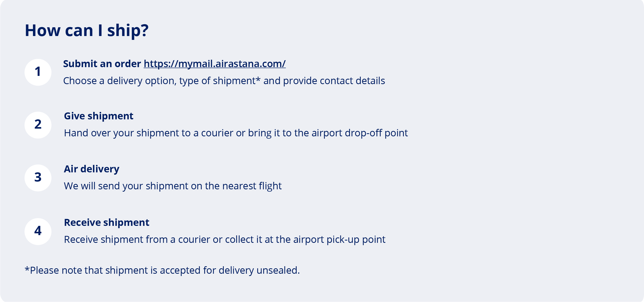Viewport: 644px width, 302px height.
Task: Click the 'Give shipment' step title
Action: 99,116
